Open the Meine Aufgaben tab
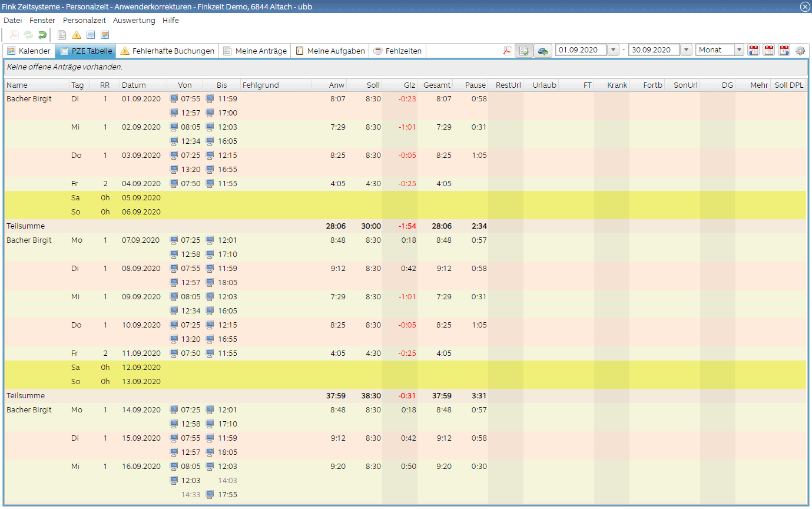This screenshot has height=509, width=812. [x=330, y=51]
